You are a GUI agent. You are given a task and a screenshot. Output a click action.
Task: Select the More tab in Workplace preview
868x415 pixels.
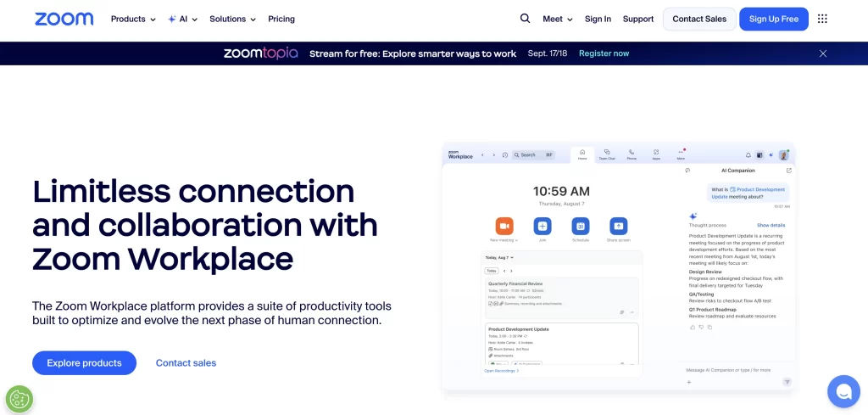pos(681,155)
